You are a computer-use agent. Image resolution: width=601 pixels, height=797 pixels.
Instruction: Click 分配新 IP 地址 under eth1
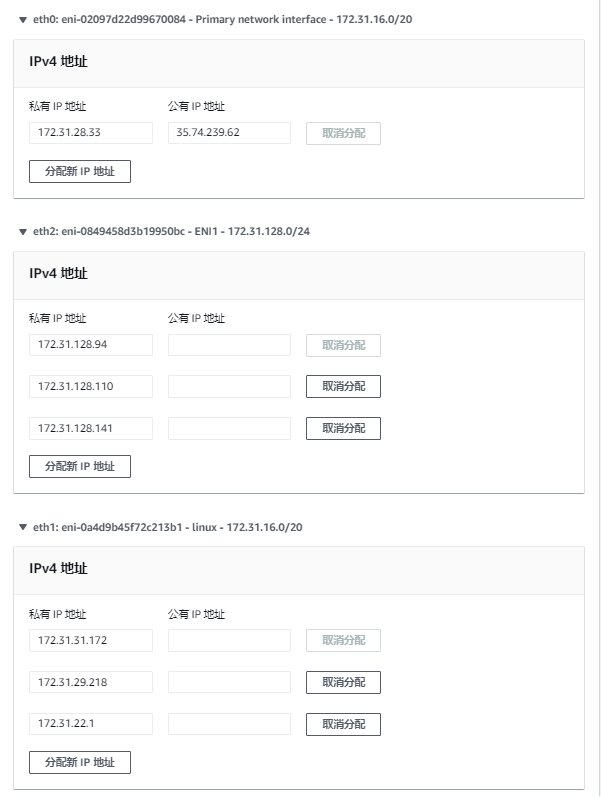(x=80, y=762)
